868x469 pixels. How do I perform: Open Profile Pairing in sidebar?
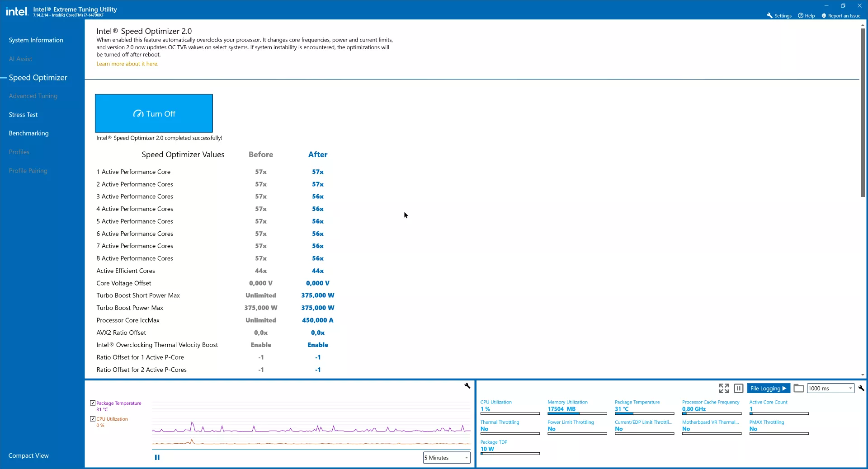[28, 171]
